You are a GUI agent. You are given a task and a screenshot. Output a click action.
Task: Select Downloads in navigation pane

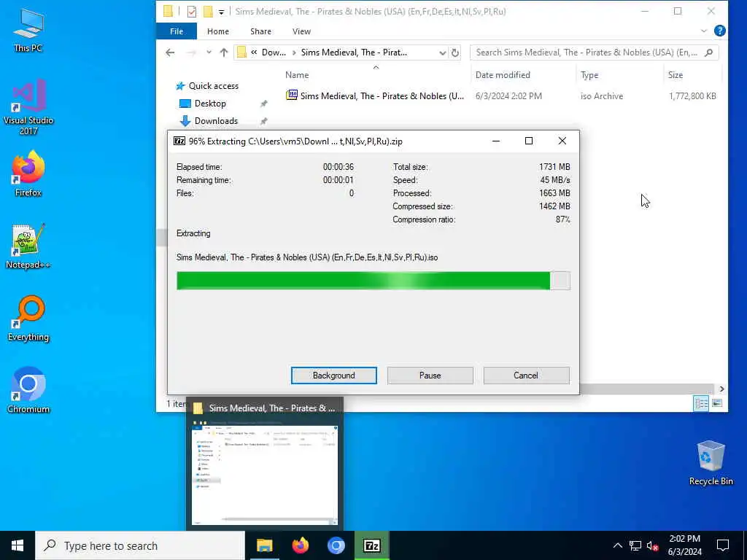coord(216,121)
